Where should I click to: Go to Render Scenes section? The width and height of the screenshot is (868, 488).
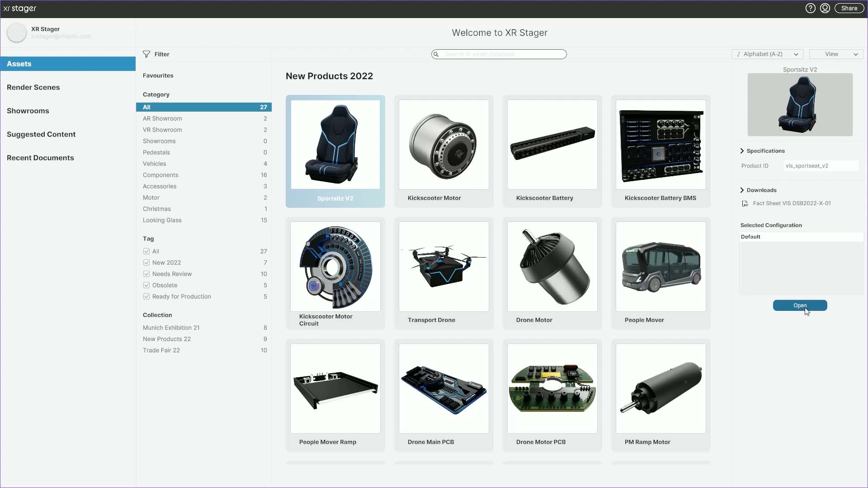(33, 87)
